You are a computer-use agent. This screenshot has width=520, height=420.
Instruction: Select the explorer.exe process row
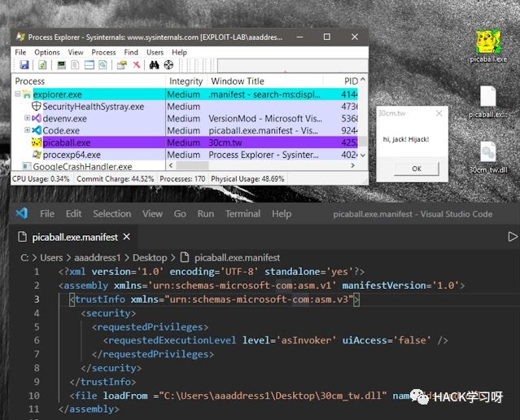click(185, 94)
